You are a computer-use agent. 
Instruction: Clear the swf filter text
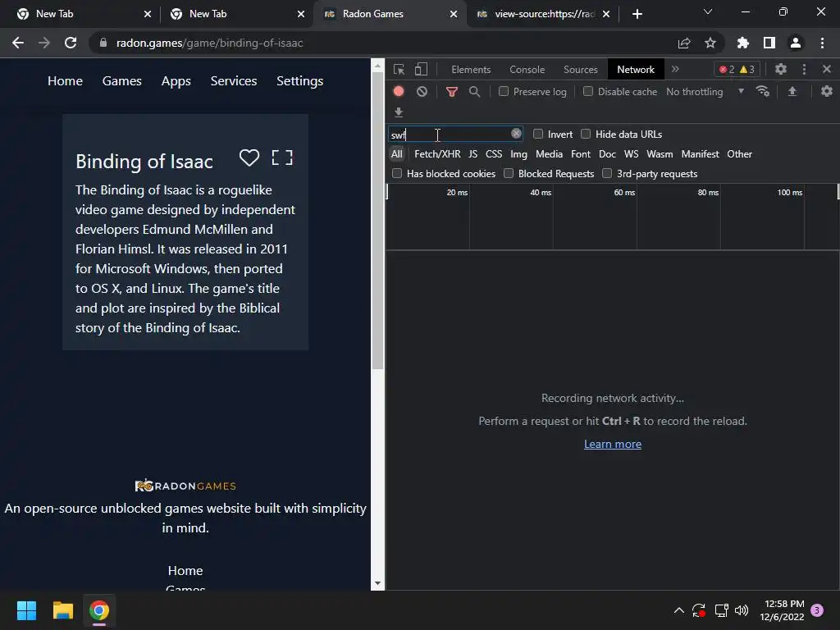pos(516,134)
